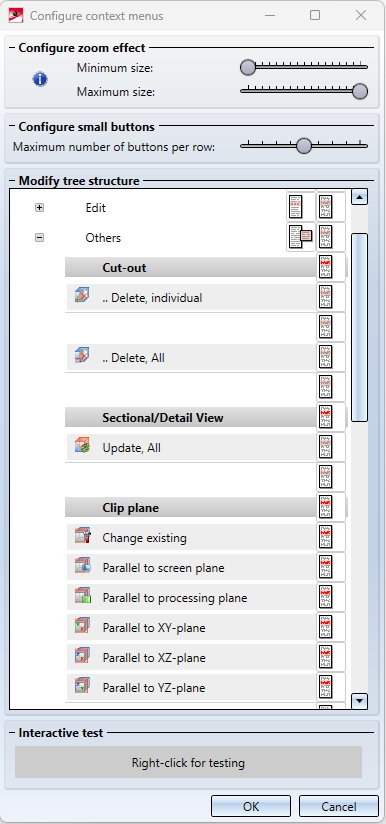
Task: Click the Change existing clip plane icon
Action: tap(82, 538)
